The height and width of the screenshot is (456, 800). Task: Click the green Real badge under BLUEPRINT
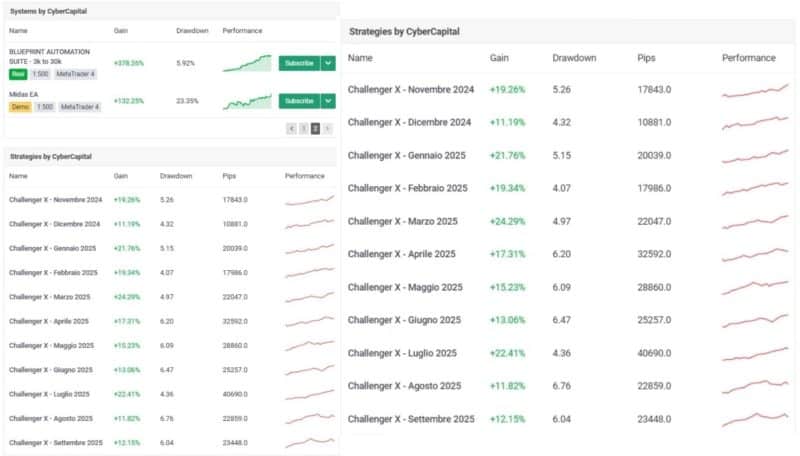pyautogui.click(x=18, y=74)
